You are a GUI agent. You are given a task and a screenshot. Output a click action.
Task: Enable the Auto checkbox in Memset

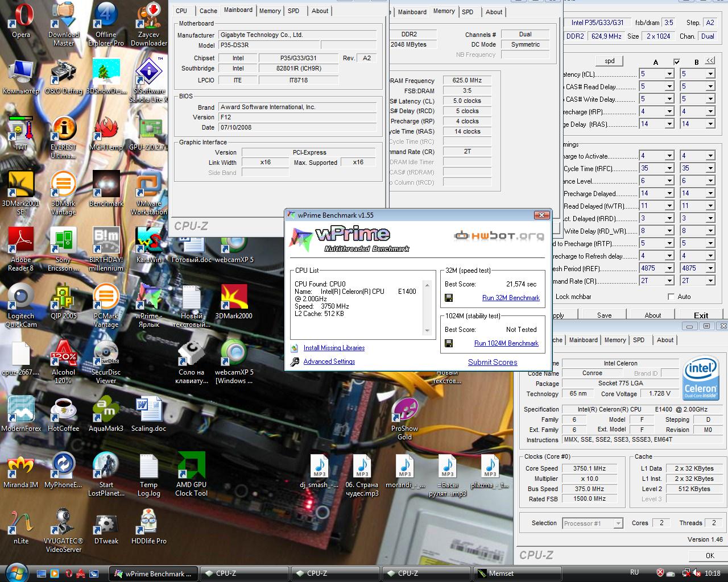(671, 297)
